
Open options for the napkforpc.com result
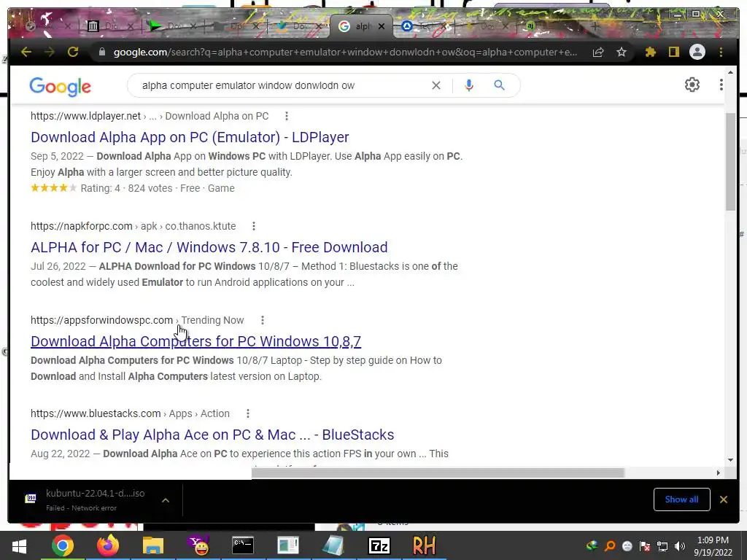(x=253, y=226)
